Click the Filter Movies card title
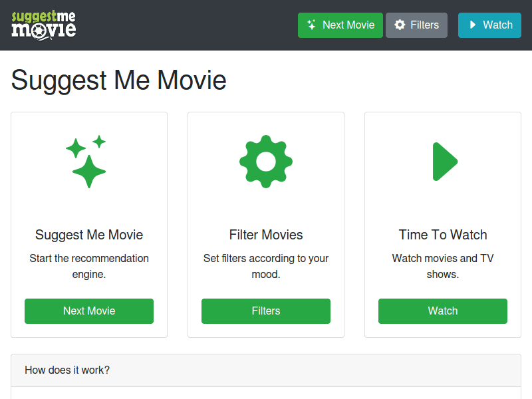 point(266,235)
